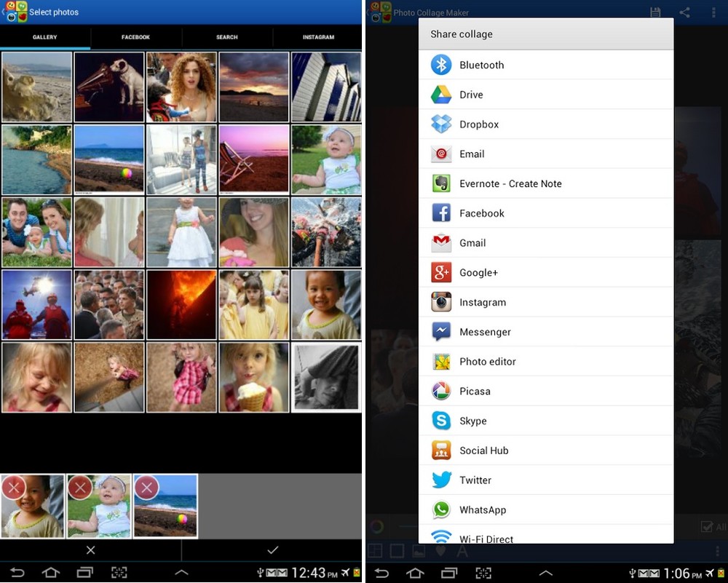Image resolution: width=728 pixels, height=583 pixels.
Task: Select the Google+ red icon
Action: click(441, 272)
